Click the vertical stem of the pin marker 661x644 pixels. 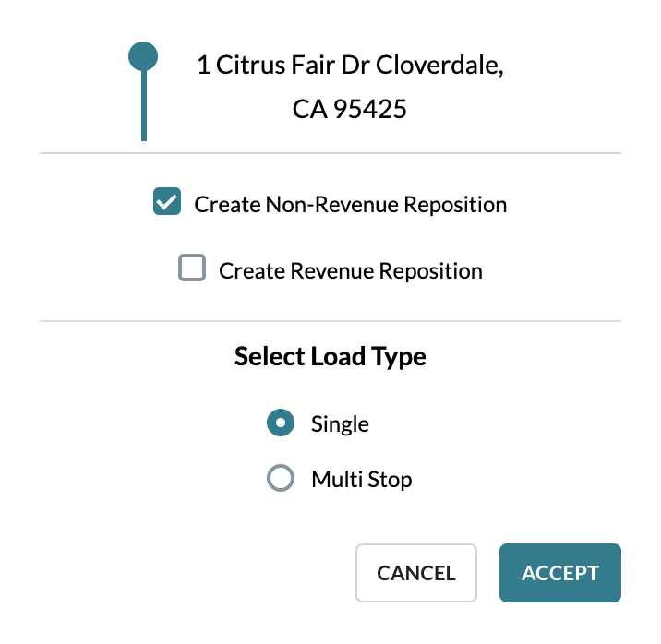point(144,109)
